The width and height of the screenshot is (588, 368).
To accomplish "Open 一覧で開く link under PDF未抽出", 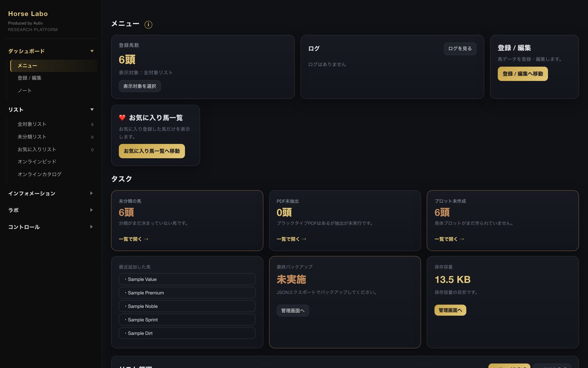I will 292,239.
